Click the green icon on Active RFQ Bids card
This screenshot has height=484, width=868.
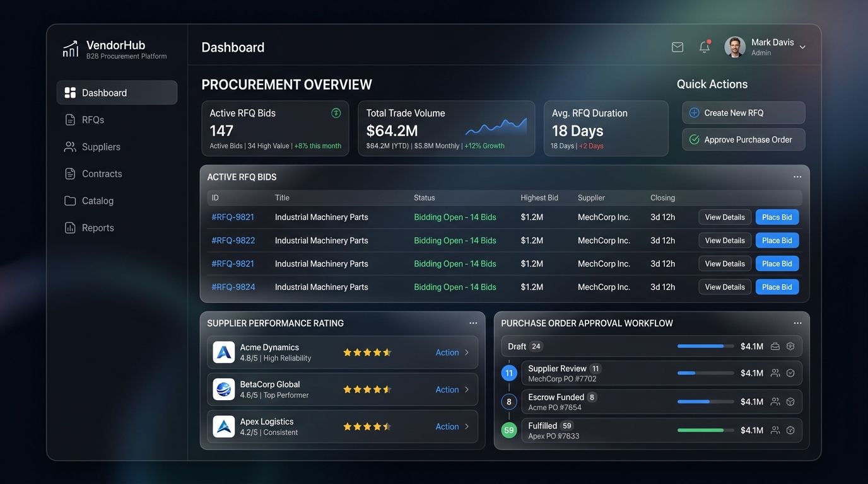(x=336, y=113)
